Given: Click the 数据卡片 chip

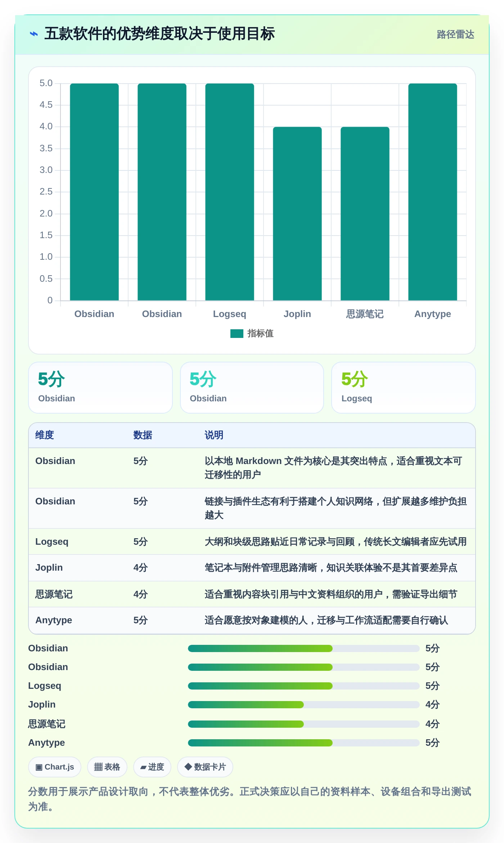Looking at the screenshot, I should tap(205, 767).
